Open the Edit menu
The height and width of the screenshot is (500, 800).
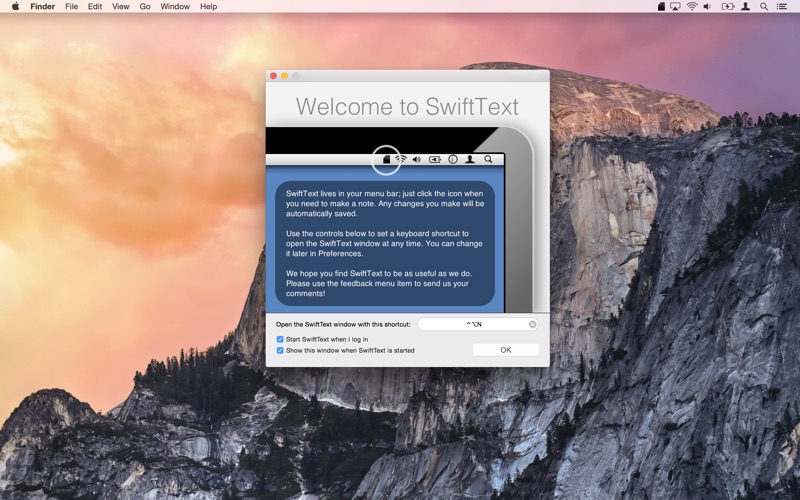(95, 7)
